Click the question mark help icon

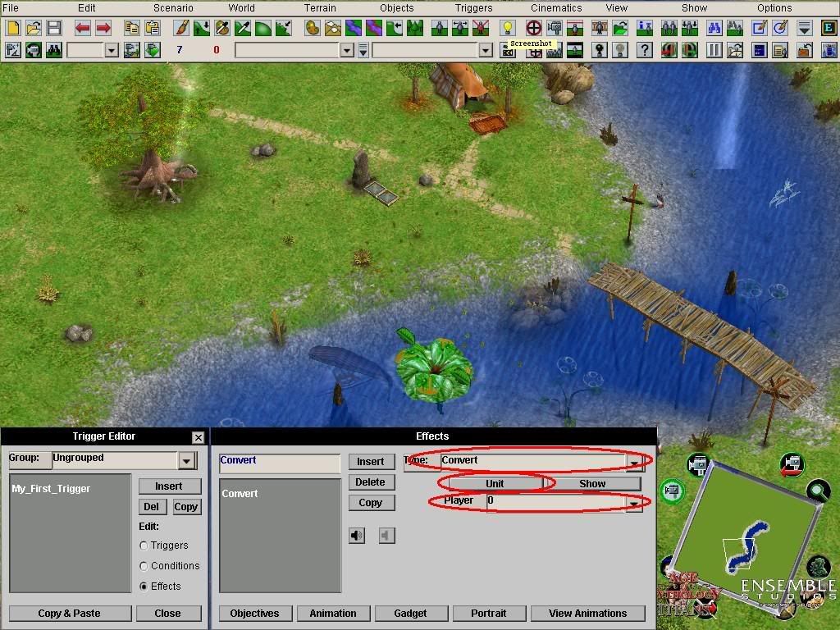click(646, 50)
